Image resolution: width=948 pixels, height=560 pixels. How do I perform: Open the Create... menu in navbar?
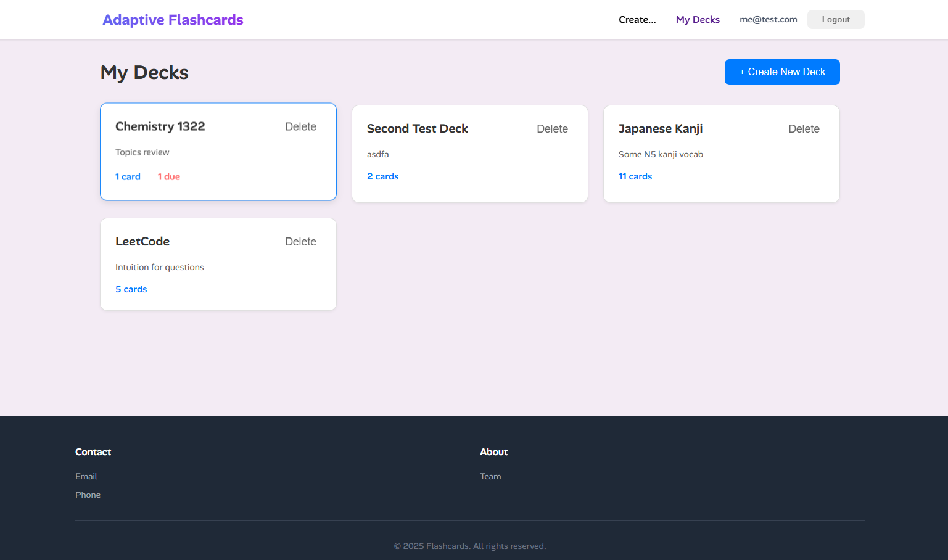(x=637, y=20)
